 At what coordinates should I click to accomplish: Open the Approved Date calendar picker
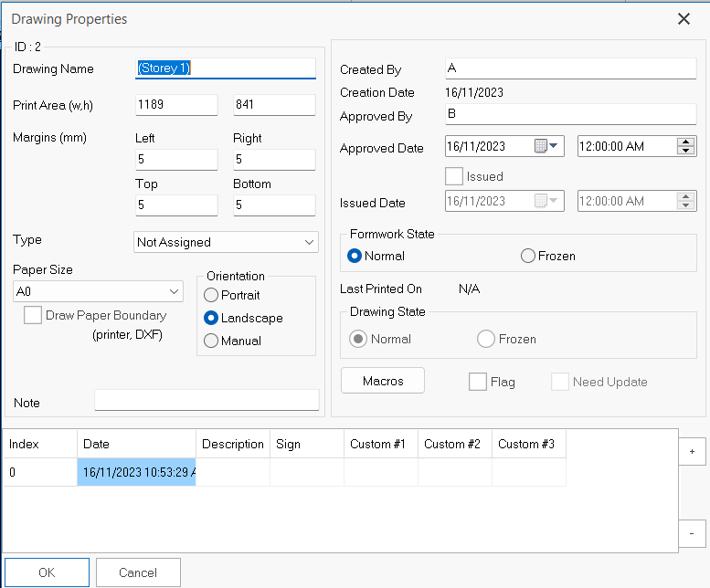pos(548,146)
